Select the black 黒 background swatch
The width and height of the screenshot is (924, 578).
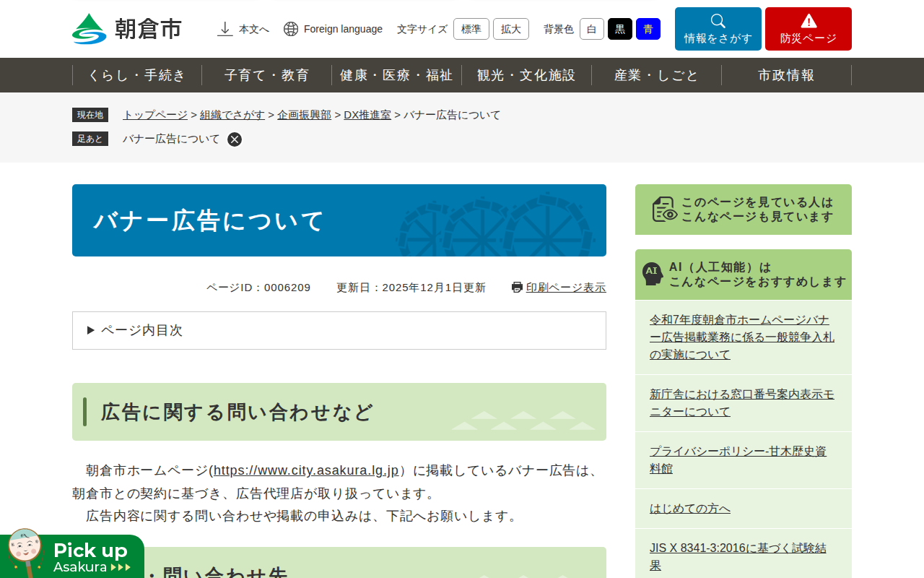[619, 29]
